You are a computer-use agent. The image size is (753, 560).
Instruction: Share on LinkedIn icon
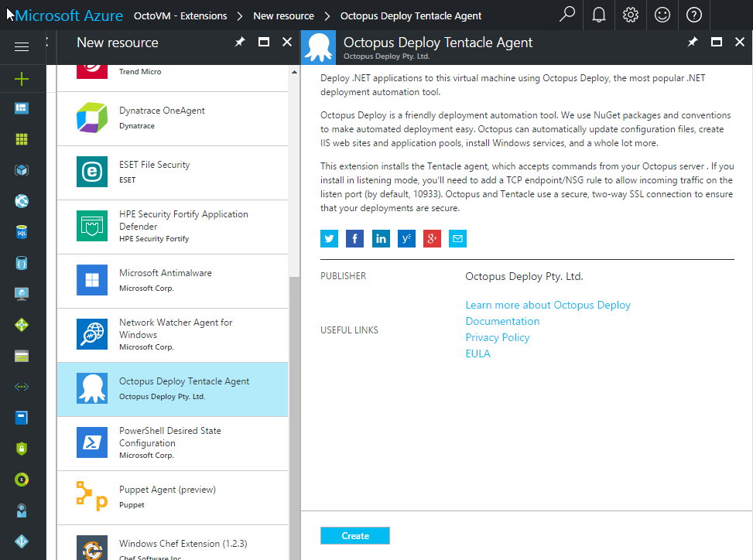pos(381,238)
